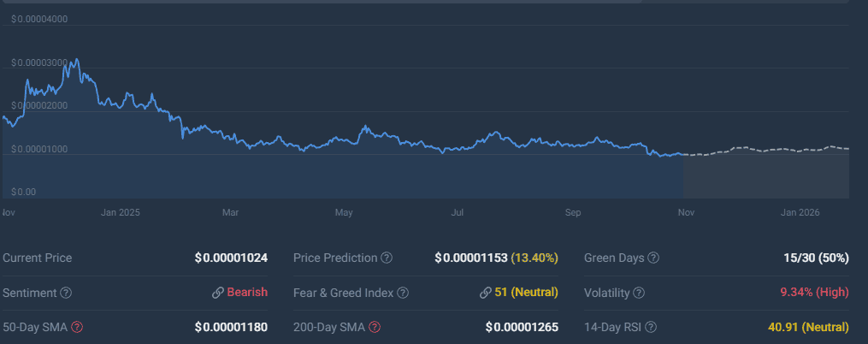The image size is (868, 344).
Task: Select the May label on the chart axis
Action: point(344,211)
